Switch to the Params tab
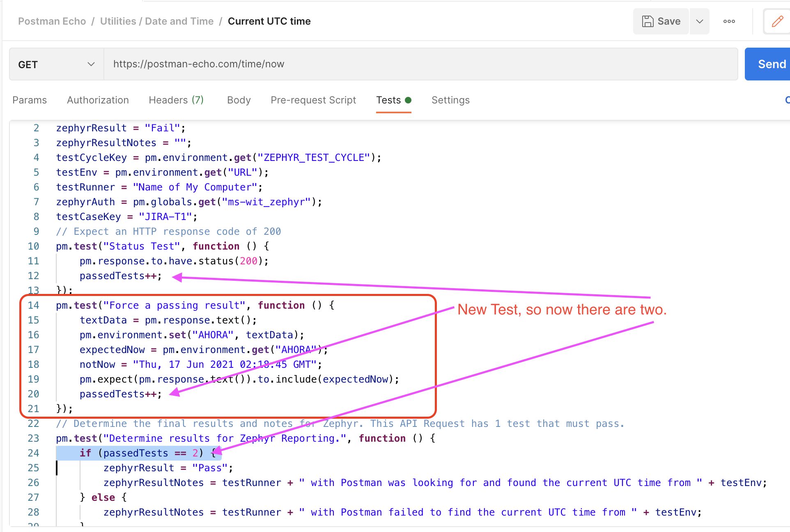This screenshot has height=532, width=790. pos(30,100)
